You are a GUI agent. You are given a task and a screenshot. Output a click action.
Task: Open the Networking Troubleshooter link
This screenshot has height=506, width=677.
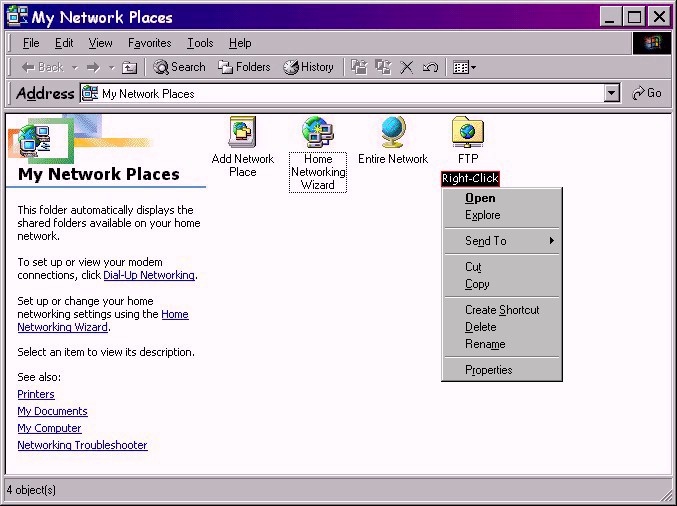tap(82, 445)
